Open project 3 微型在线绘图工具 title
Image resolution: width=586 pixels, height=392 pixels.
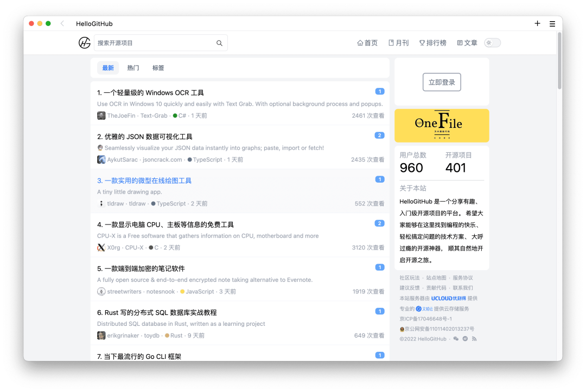coord(144,181)
